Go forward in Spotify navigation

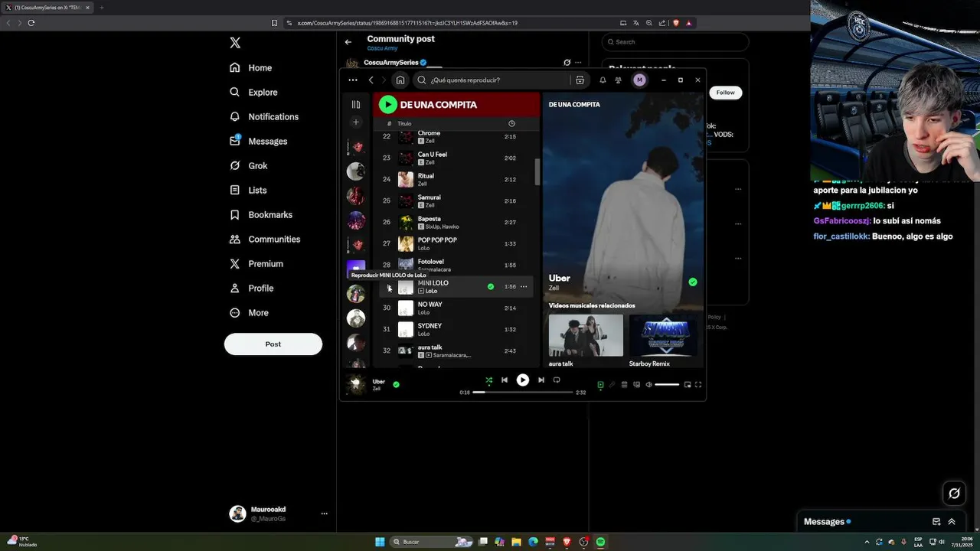click(384, 80)
